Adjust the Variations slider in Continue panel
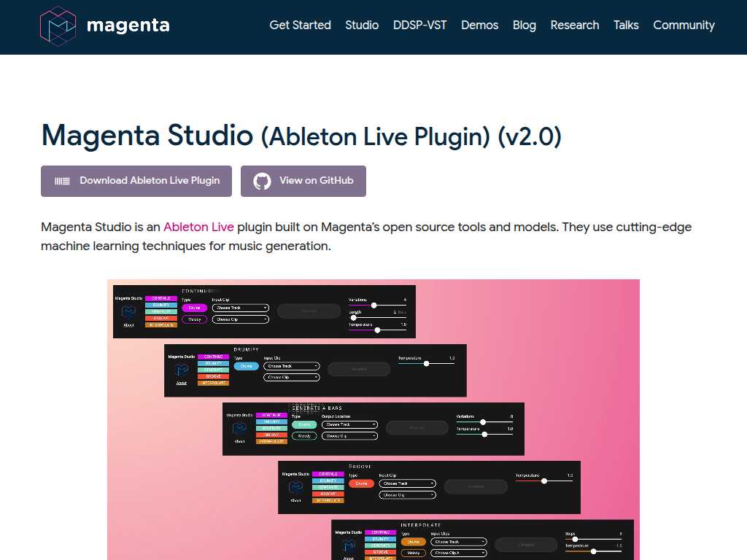The height and width of the screenshot is (560, 747). 377,306
